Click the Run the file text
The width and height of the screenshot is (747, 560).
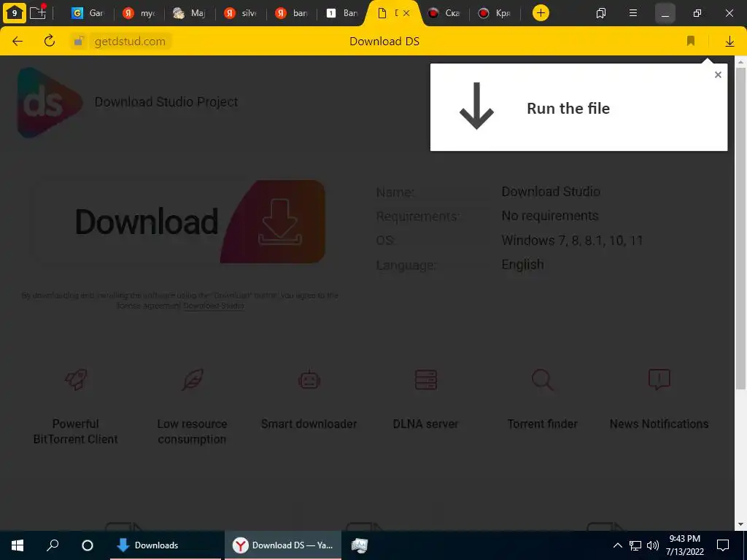(x=568, y=108)
